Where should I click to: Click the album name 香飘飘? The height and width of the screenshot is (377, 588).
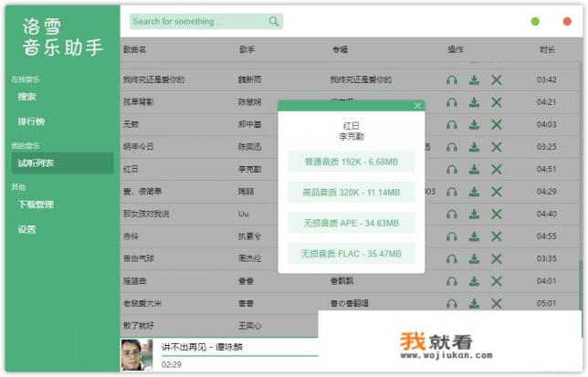pos(341,281)
